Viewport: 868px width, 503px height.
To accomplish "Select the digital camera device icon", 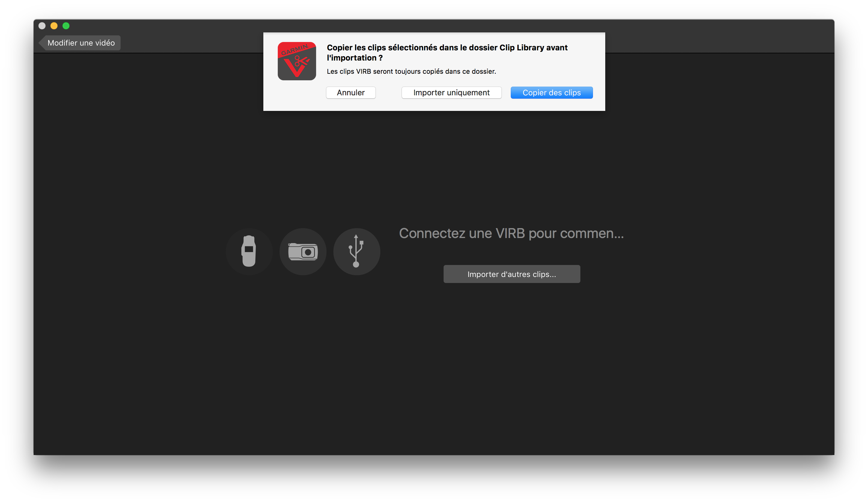I will point(303,251).
